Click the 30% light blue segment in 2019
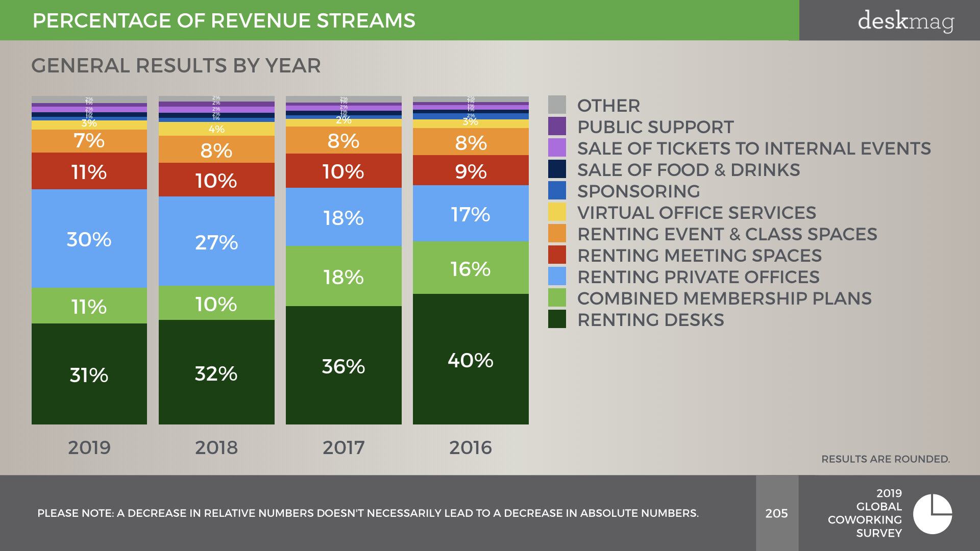Screen dimensions: 980x551 click(x=89, y=238)
